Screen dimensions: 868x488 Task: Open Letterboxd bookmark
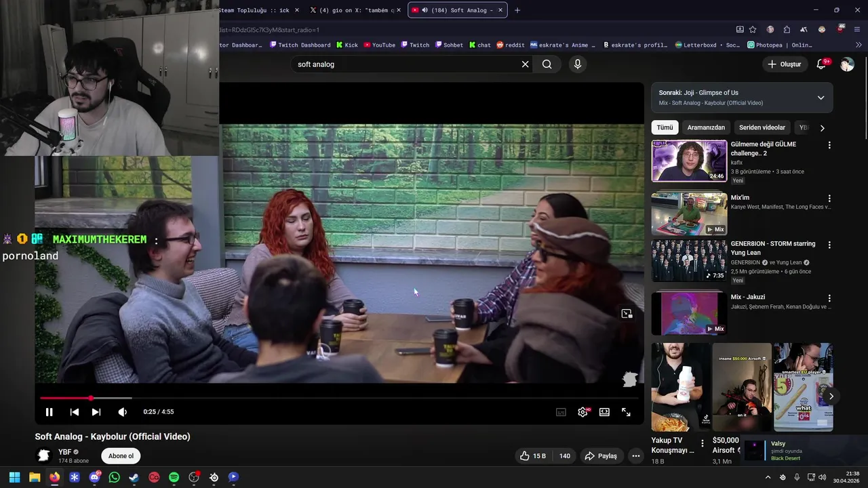[x=708, y=45]
